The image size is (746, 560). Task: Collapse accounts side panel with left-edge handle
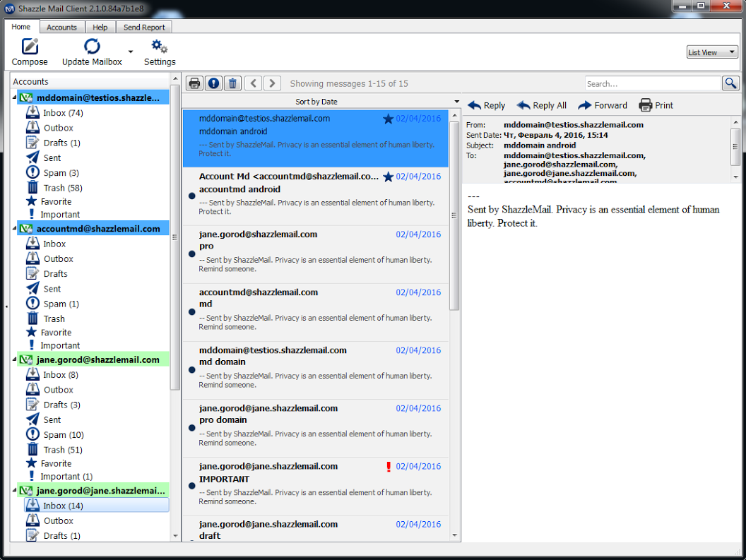coord(6,307)
